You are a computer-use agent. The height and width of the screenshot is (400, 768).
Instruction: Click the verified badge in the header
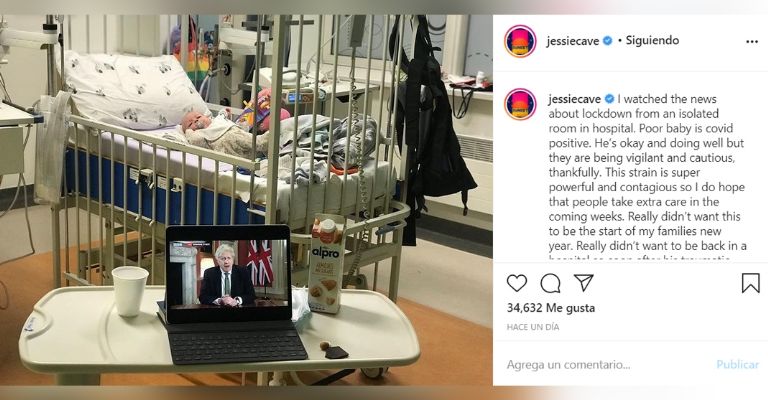[607, 41]
